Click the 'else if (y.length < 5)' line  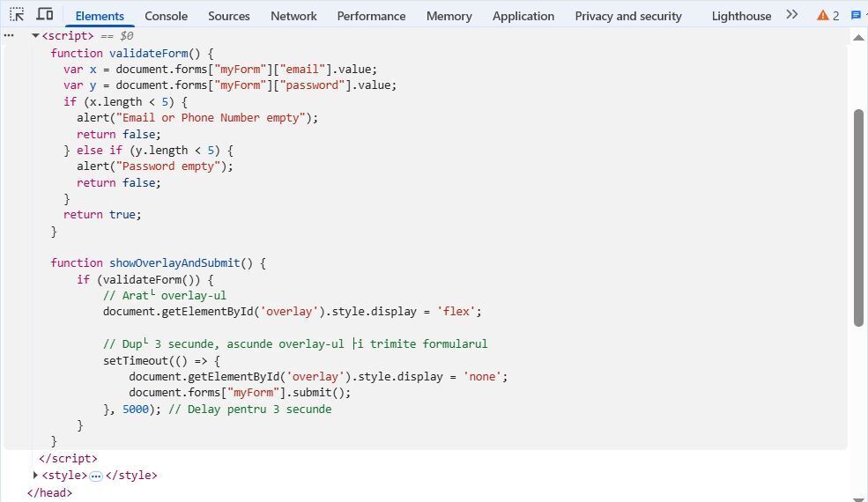148,150
